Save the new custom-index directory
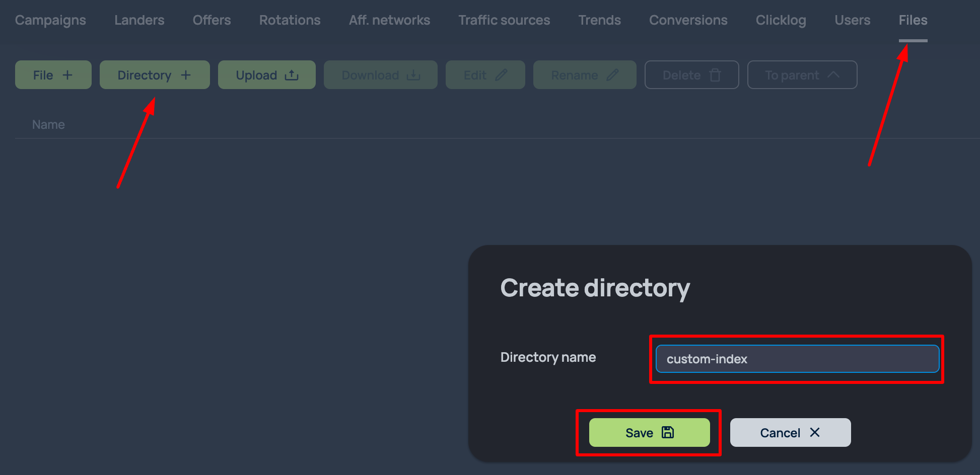The width and height of the screenshot is (980, 475). [649, 432]
